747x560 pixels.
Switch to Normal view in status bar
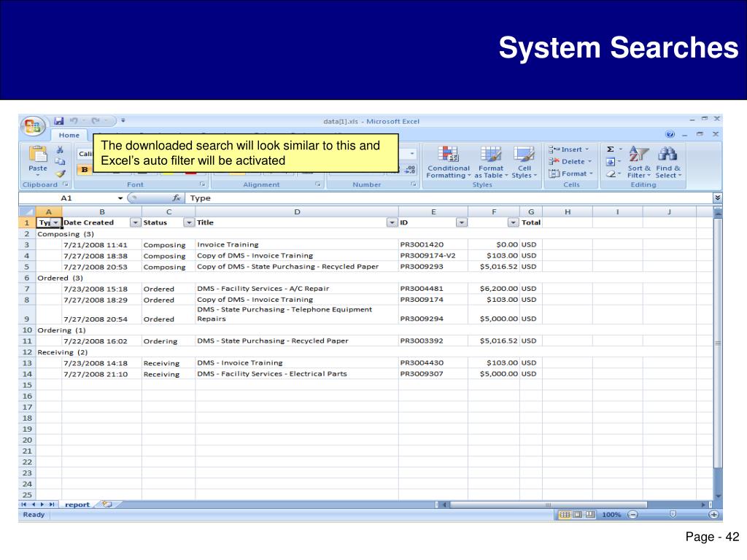point(565,515)
